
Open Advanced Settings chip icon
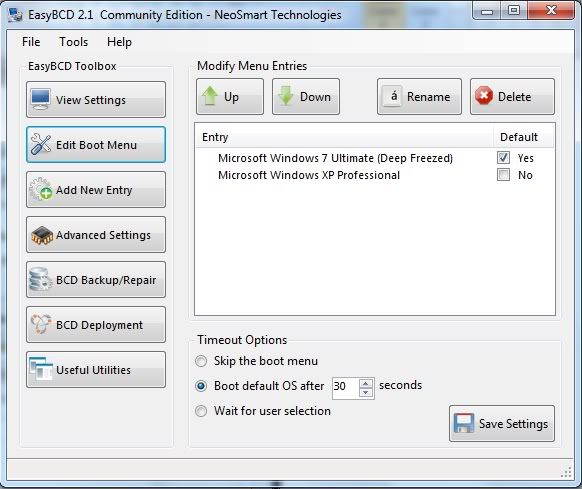click(42, 235)
